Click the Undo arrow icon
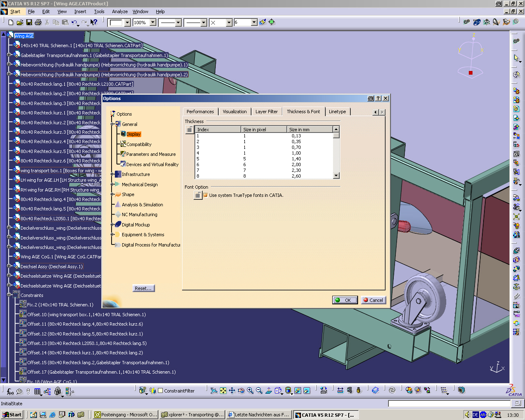Viewport: 525px width, 420px height. pyautogui.click(x=74, y=22)
